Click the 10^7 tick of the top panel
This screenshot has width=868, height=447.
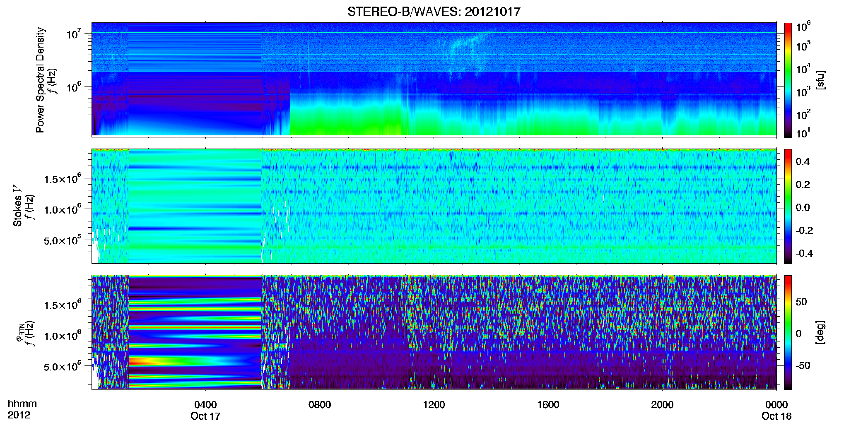(73, 34)
